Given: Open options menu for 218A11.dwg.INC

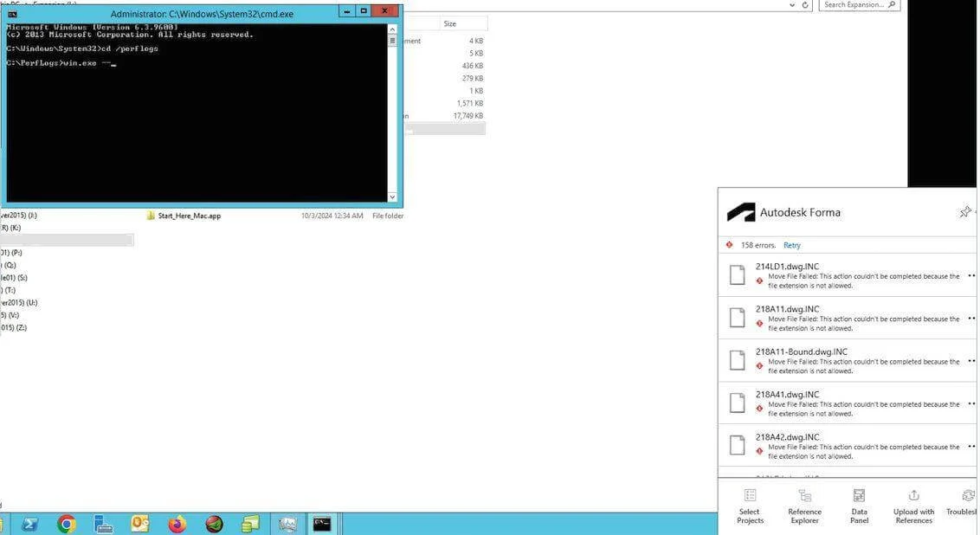Looking at the screenshot, I should [971, 318].
